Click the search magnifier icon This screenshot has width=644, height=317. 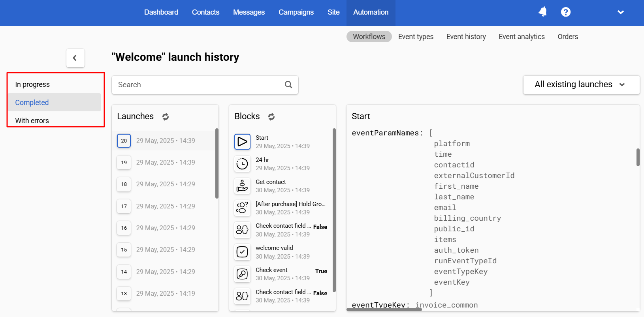tap(288, 84)
